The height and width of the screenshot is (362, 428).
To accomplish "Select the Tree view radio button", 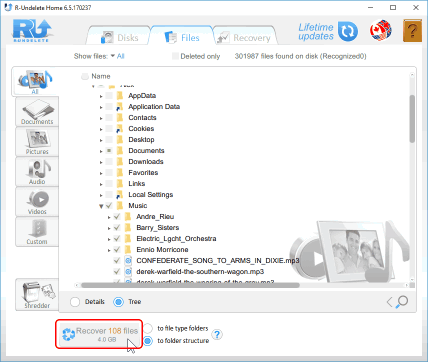I will click(x=118, y=302).
